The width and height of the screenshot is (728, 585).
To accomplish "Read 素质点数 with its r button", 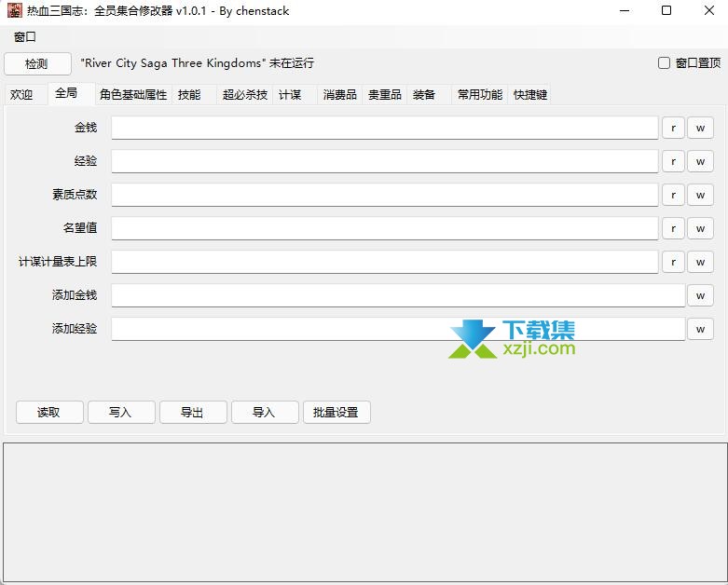I will pyautogui.click(x=673, y=195).
